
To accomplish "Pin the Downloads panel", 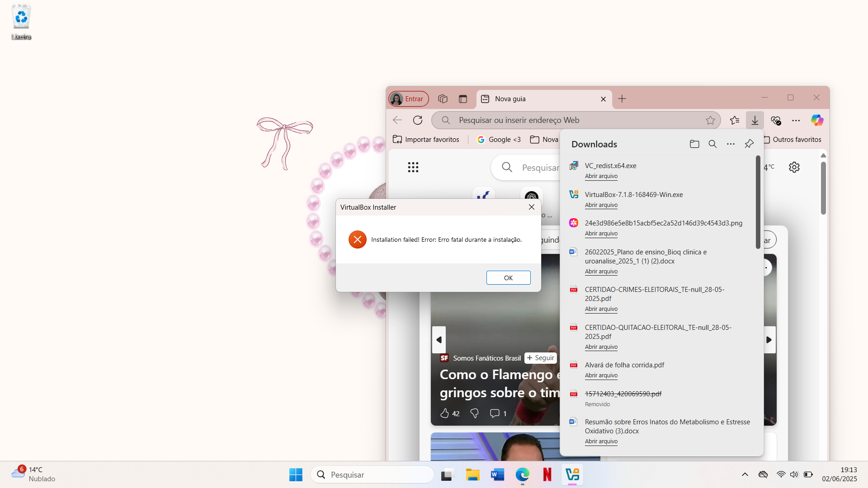I will pyautogui.click(x=749, y=144).
